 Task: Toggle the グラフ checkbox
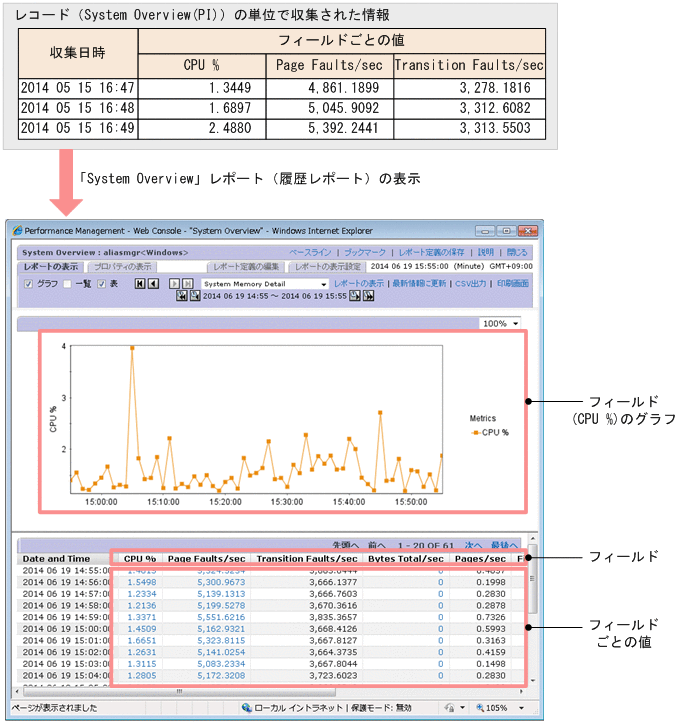point(29,284)
